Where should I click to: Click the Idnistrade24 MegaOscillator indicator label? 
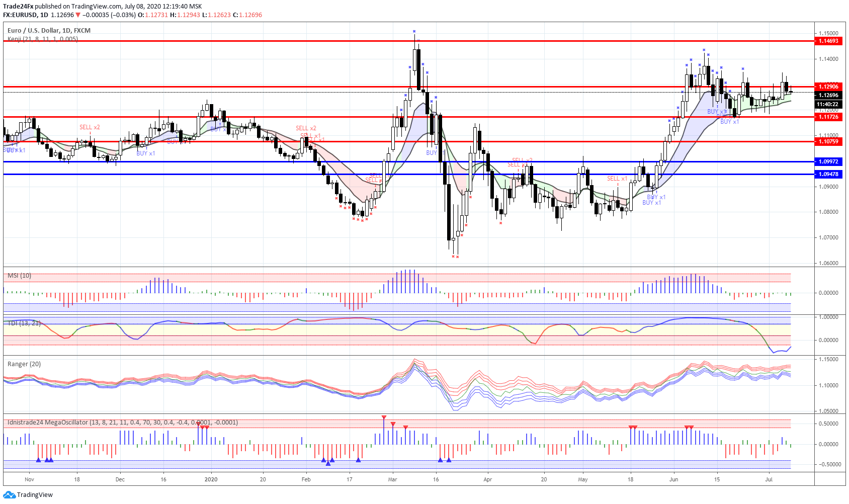[123, 423]
